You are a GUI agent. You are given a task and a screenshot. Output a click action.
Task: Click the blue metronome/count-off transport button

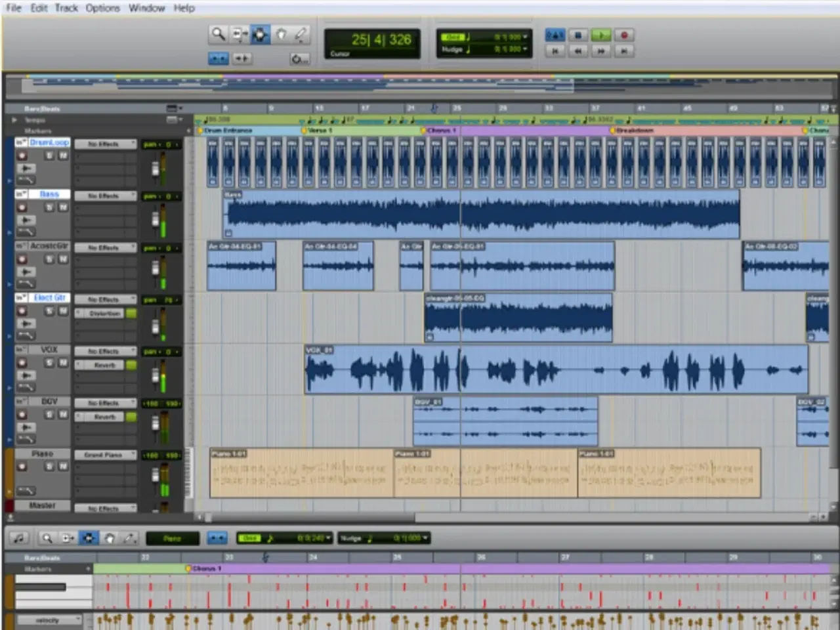[x=555, y=35]
